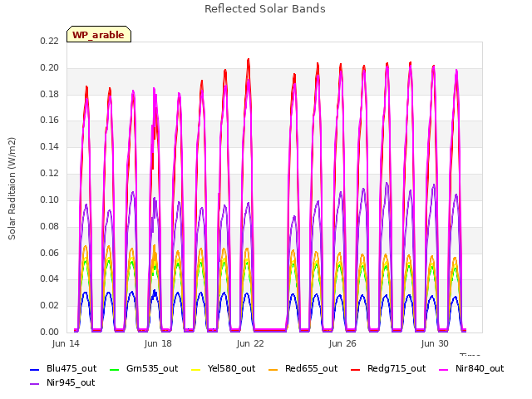532x399 pixels.
Task: Click the Nir840_out legend entry
Action: [x=471, y=368]
